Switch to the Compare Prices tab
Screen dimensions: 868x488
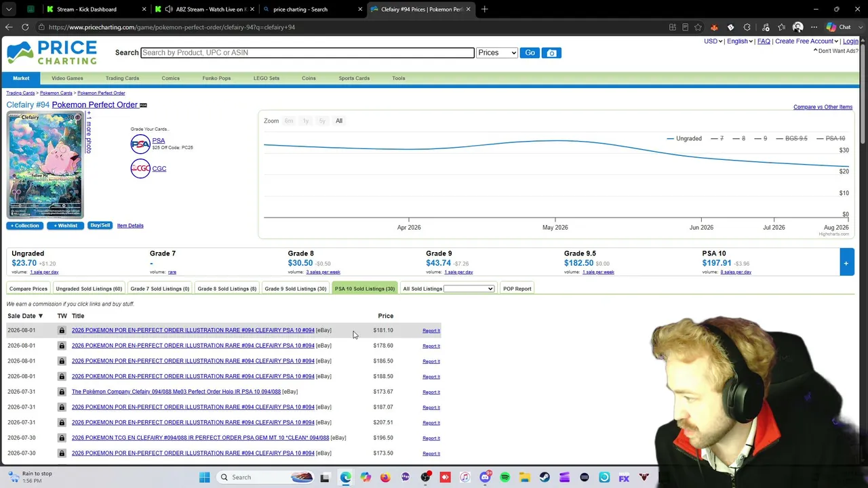click(x=28, y=289)
